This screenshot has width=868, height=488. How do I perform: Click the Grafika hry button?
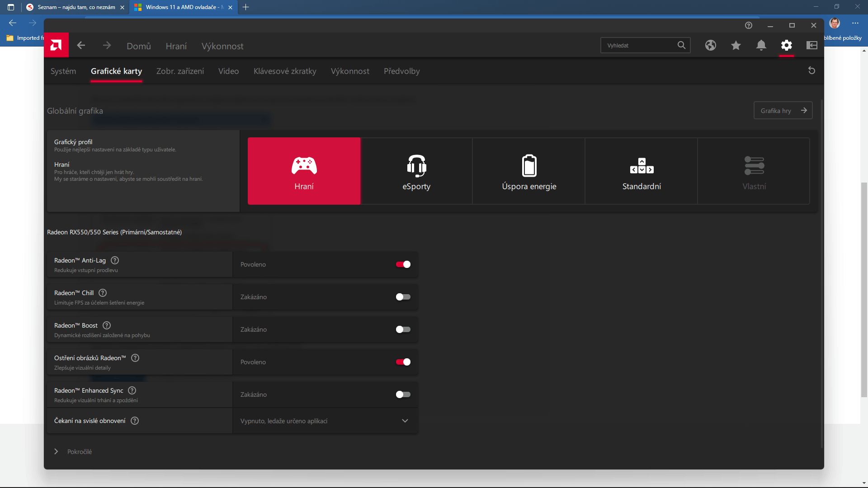(x=783, y=111)
